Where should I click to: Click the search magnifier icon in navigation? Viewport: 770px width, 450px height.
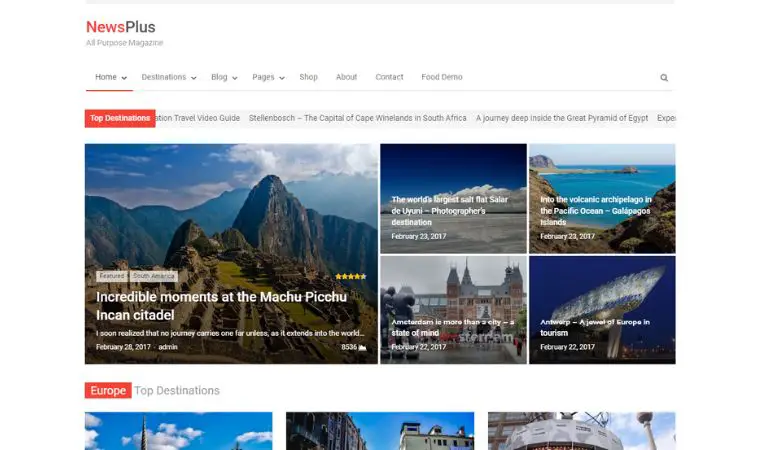point(664,78)
